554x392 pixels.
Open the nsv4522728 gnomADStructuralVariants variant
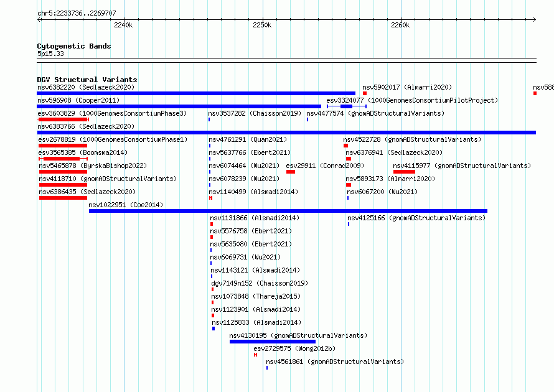[412, 139]
